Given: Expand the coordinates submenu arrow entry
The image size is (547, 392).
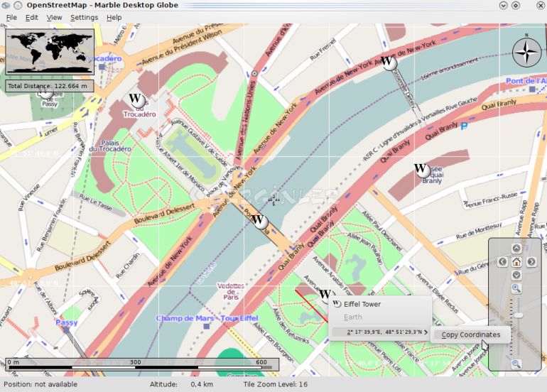Looking at the screenshot, I should point(380,332).
